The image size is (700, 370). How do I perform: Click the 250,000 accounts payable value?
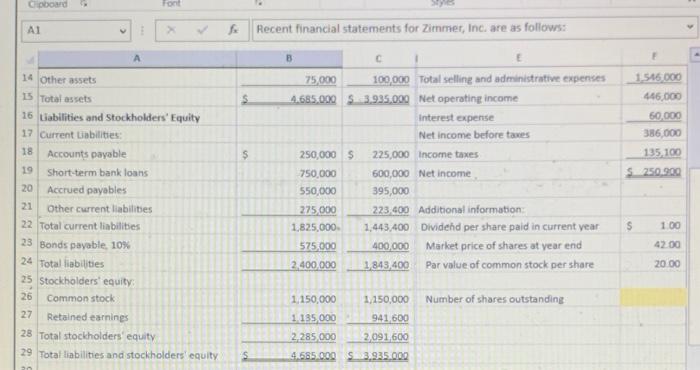click(318, 155)
